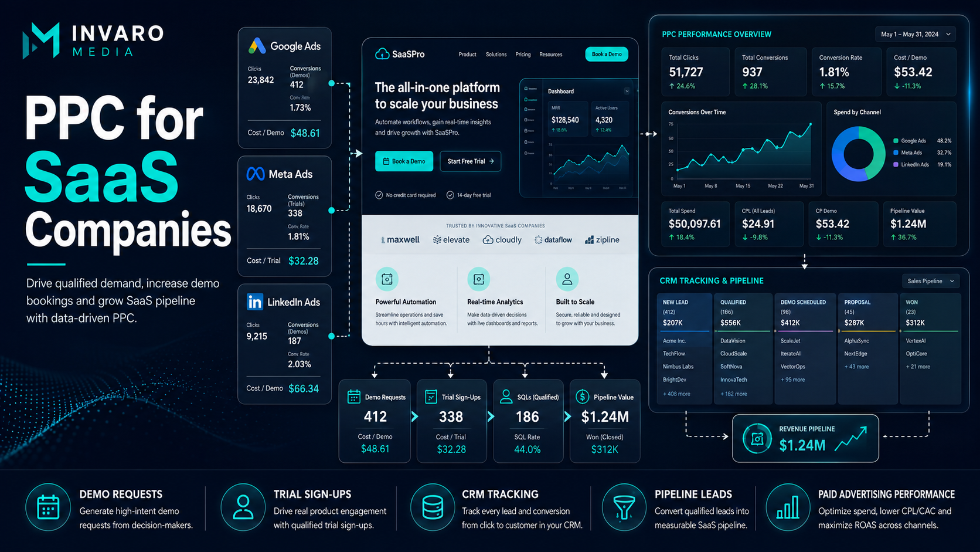This screenshot has height=552, width=980.
Task: Open the Product menu on SaaSPro
Action: point(467,55)
